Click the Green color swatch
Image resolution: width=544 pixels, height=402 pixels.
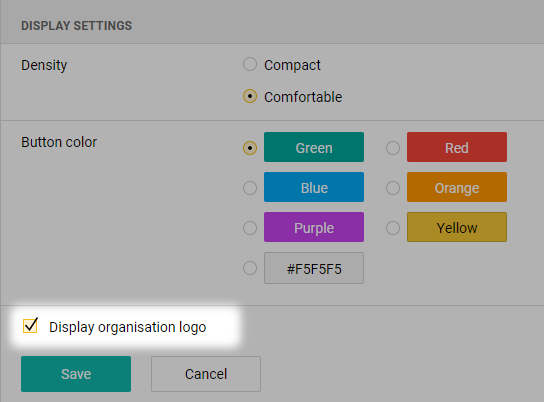point(314,147)
